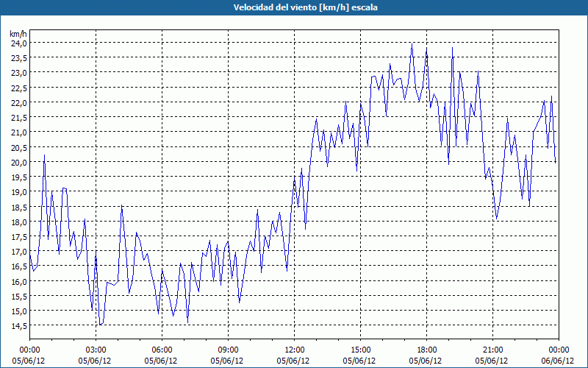Click the 20,5 y-axis value

pos(18,148)
